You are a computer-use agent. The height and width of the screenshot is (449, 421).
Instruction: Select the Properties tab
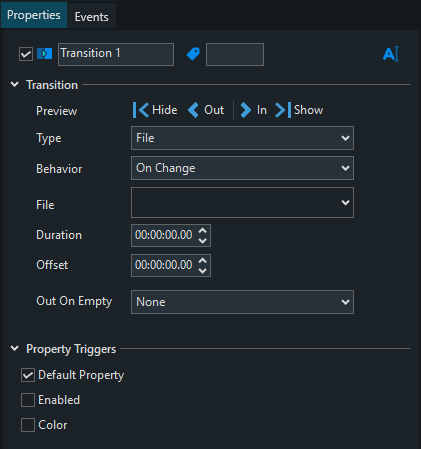[34, 15]
